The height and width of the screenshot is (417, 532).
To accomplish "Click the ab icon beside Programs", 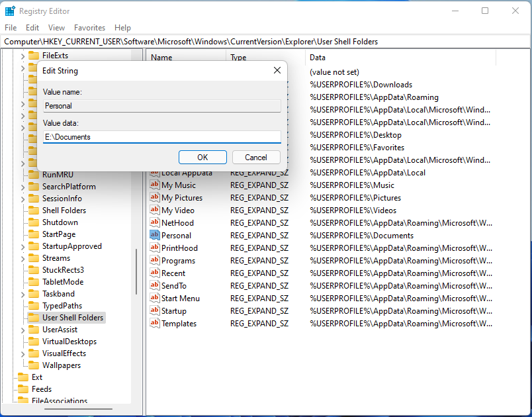I will click(x=155, y=261).
